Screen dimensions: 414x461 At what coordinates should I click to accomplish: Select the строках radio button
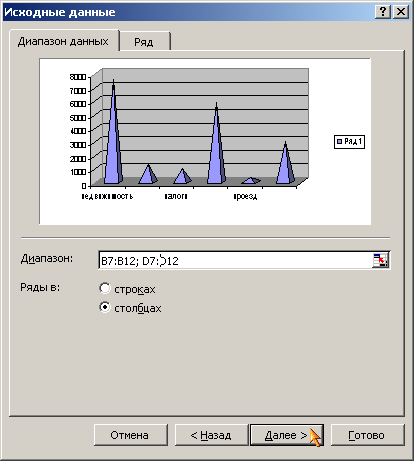pyautogui.click(x=105, y=288)
